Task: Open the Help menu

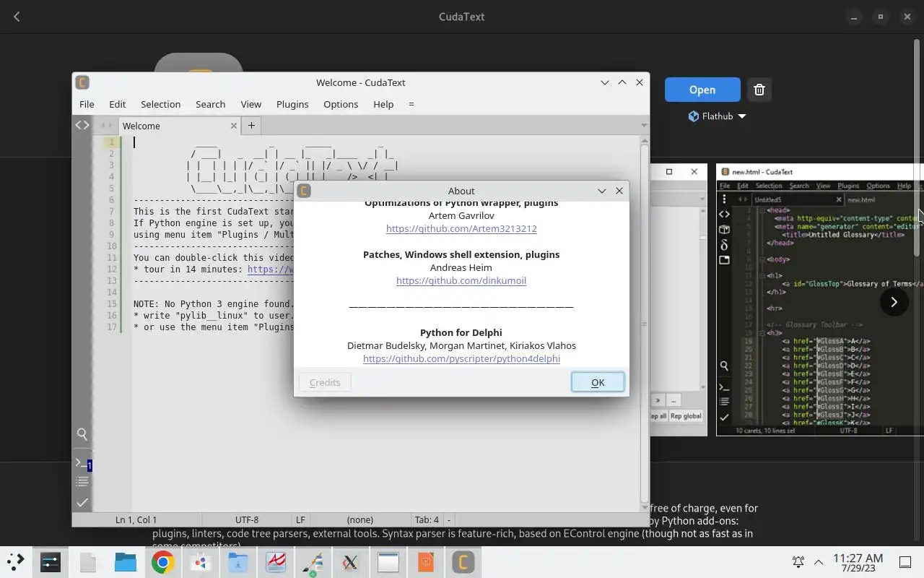Action: pyautogui.click(x=383, y=104)
